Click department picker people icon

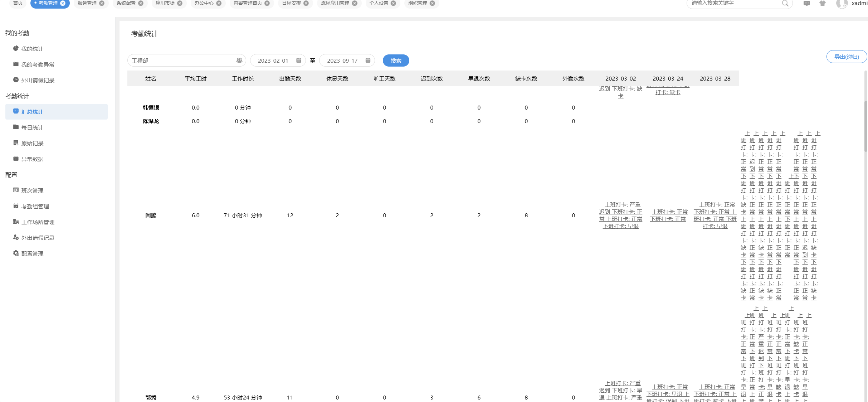(x=239, y=60)
